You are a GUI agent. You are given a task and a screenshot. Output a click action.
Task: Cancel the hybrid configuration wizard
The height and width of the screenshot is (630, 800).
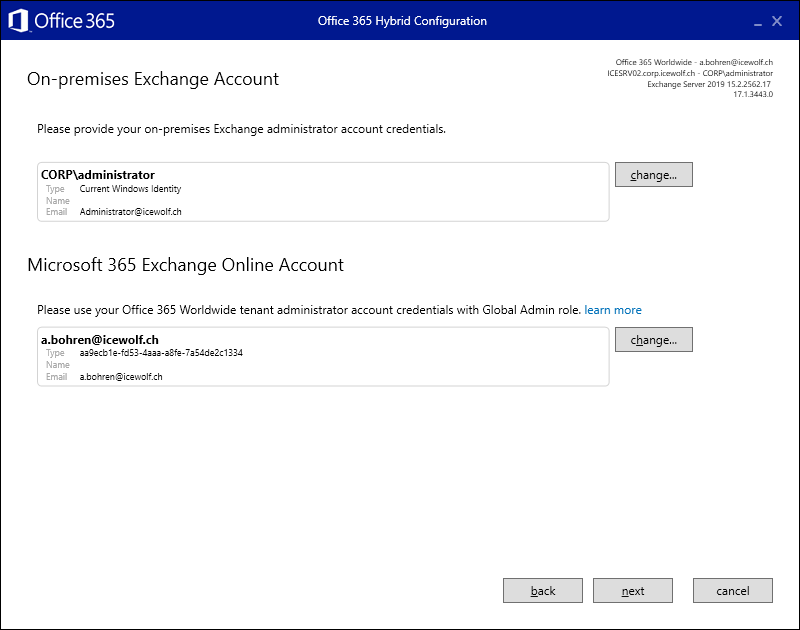(733, 591)
